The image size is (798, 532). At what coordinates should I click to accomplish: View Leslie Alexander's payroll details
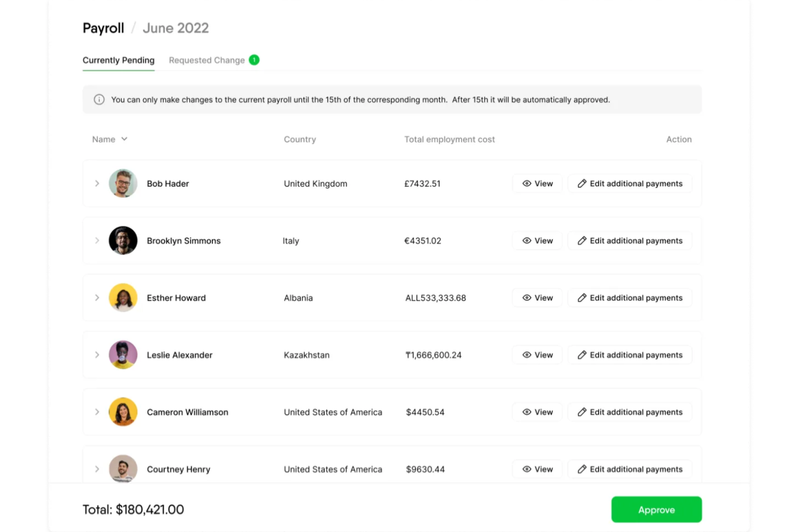pos(538,355)
